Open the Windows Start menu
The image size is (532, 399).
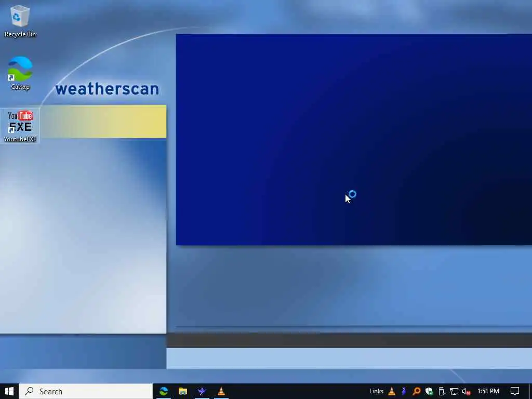coord(9,391)
